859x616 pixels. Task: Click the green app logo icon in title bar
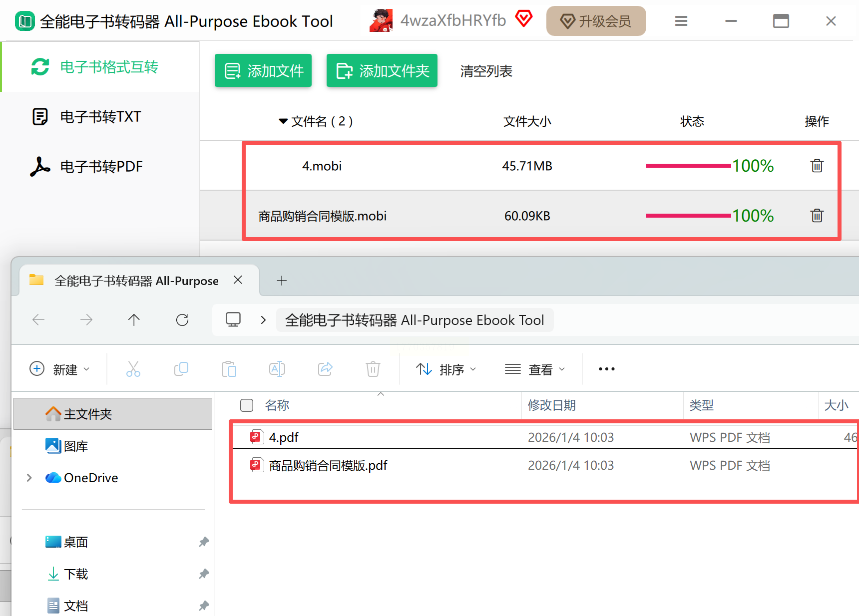point(25,21)
